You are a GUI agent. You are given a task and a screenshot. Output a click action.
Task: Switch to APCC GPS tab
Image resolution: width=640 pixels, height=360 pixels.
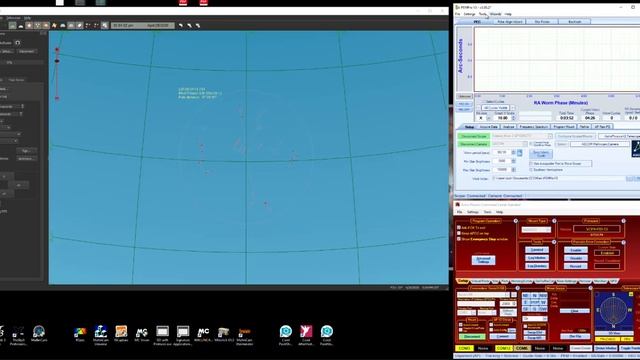(x=614, y=281)
